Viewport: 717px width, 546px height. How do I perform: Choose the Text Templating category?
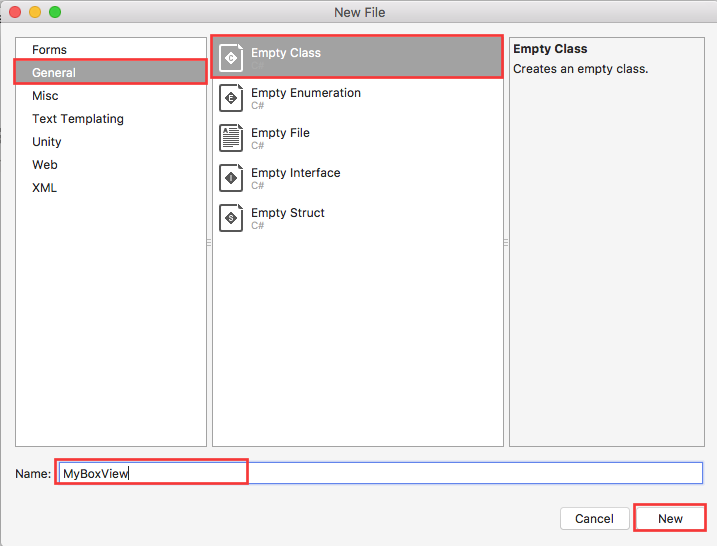coord(78,119)
